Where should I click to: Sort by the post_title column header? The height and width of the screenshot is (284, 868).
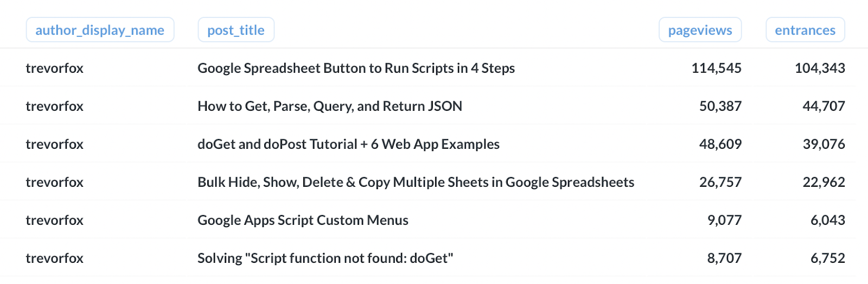click(236, 30)
